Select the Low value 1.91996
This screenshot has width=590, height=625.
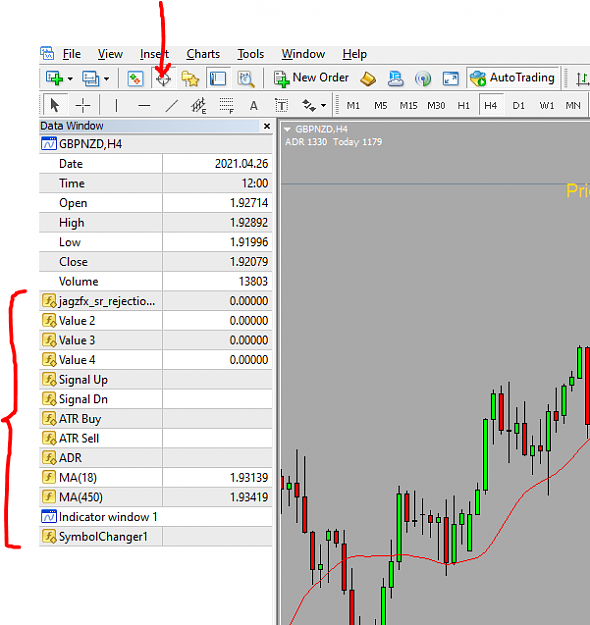pyautogui.click(x=249, y=242)
